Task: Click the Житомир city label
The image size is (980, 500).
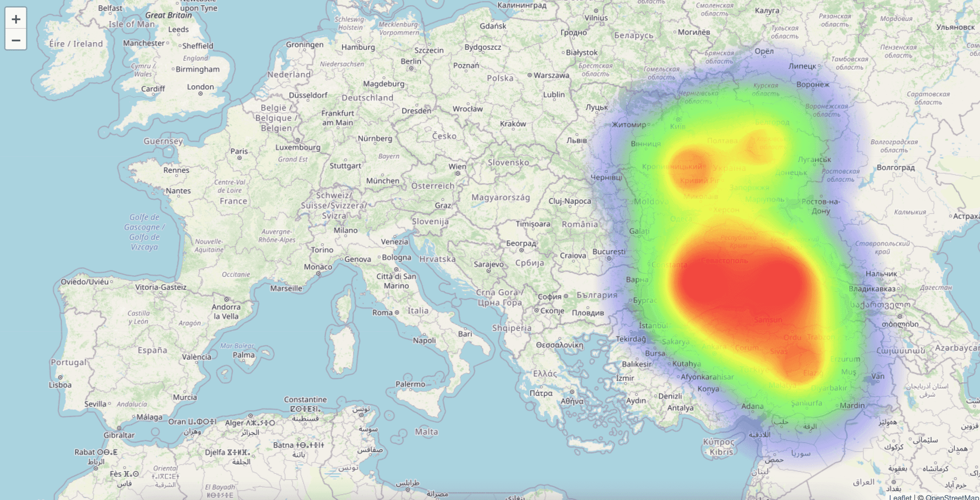Action: (629, 125)
